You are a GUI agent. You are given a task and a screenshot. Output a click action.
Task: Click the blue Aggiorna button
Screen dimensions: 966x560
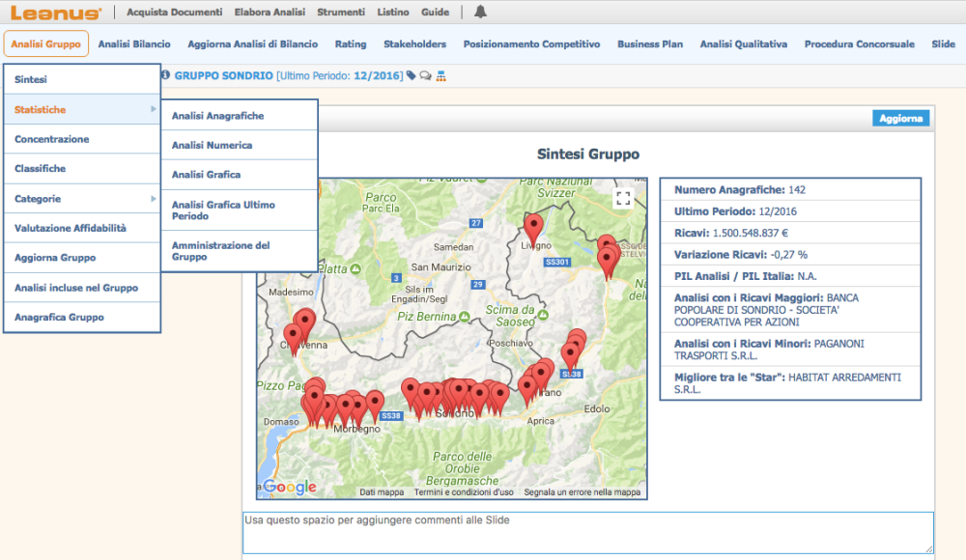click(900, 119)
